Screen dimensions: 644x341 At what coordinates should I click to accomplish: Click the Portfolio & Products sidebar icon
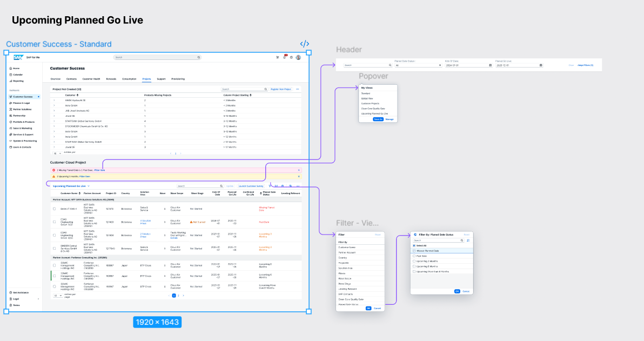pos(11,122)
